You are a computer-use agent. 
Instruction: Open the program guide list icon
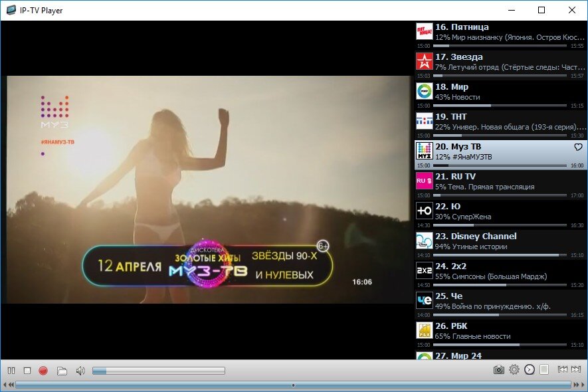pos(544,369)
